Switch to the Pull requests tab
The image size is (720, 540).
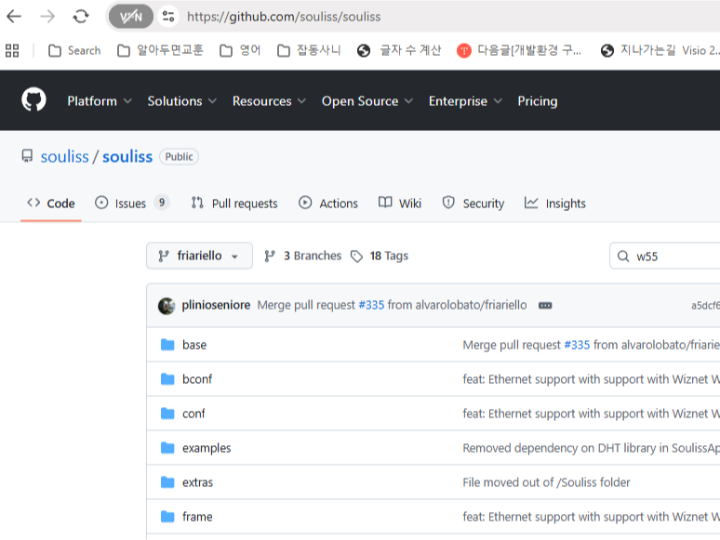pyautogui.click(x=234, y=203)
